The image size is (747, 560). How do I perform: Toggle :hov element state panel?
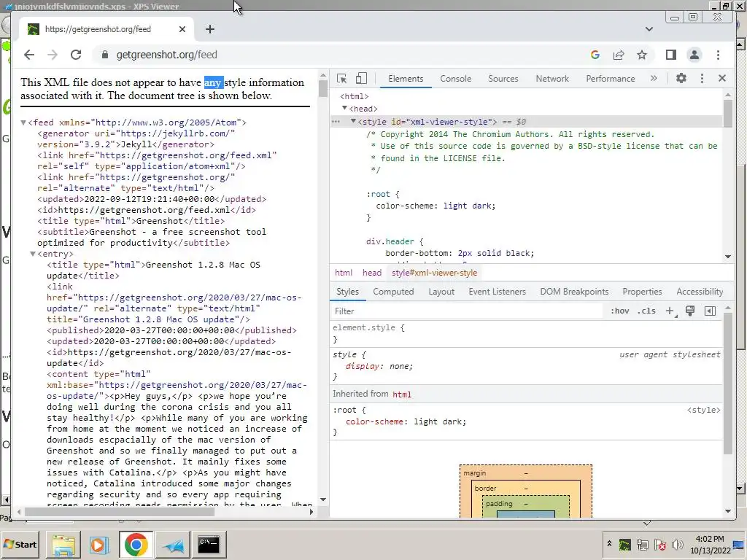pos(620,311)
